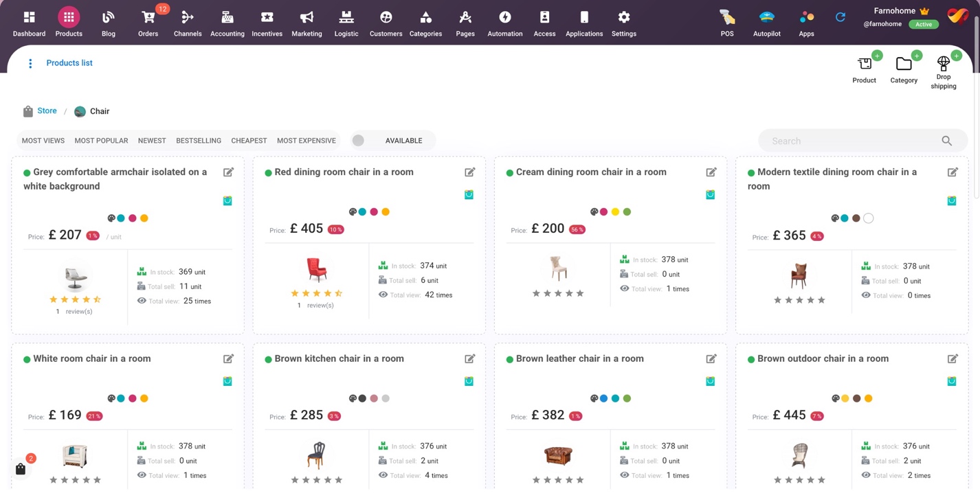This screenshot has width=980, height=493.
Task: Open the red dining chair thumbnail
Action: tap(316, 270)
